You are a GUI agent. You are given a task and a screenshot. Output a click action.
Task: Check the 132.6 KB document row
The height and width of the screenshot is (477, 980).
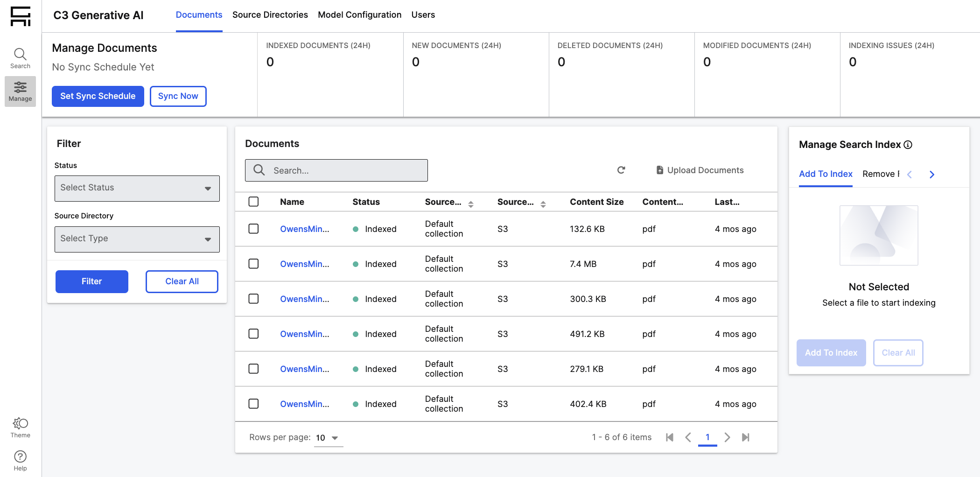click(x=253, y=229)
